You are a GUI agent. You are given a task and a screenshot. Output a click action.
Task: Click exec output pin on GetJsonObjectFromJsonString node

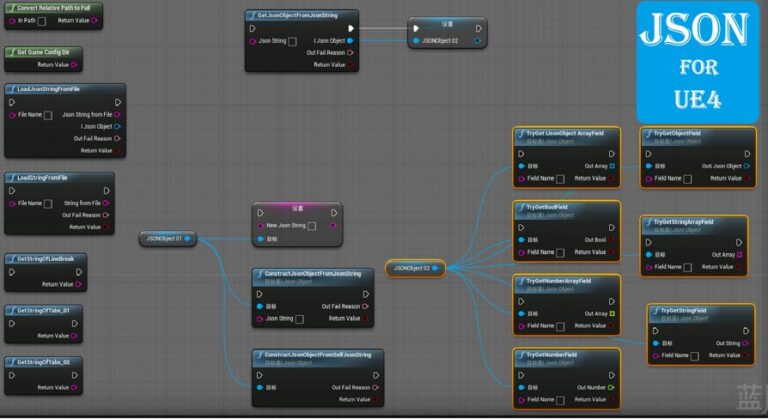tap(351, 28)
